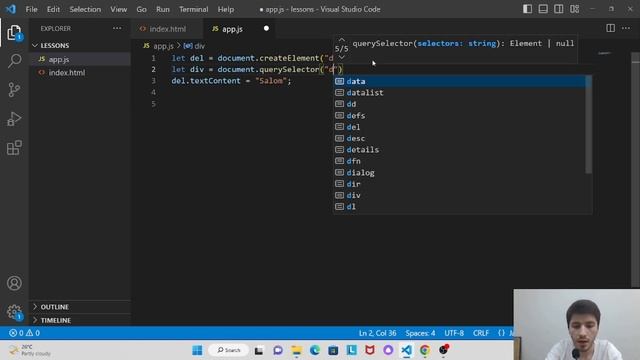Open editor More Actions ellipsis
The image size is (640, 360).
626,28
